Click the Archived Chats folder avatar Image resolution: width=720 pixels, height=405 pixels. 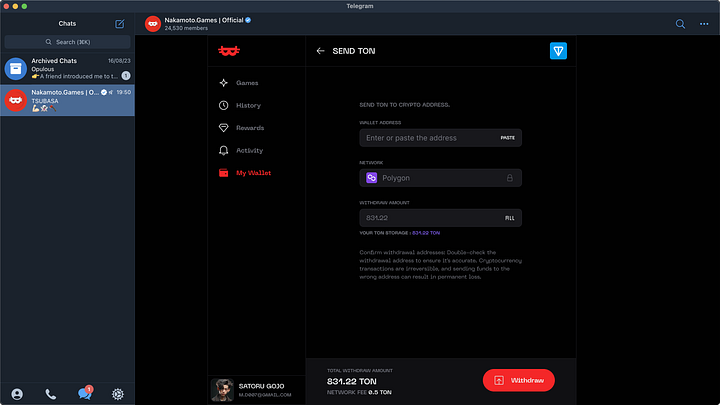click(x=16, y=69)
